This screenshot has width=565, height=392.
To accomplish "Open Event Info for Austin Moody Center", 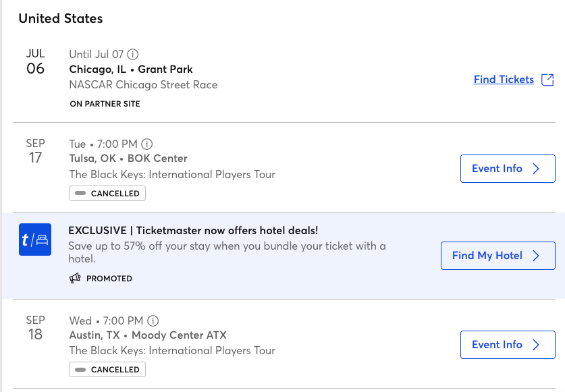I will click(507, 345).
